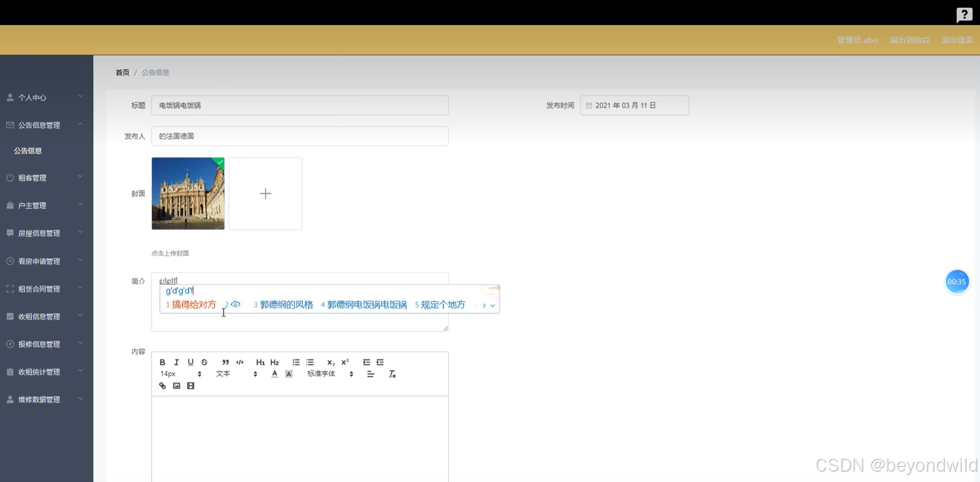Choose IME candidate 郭德纲电饭锅电饭锅
The width and height of the screenshot is (980, 482).
364,305
